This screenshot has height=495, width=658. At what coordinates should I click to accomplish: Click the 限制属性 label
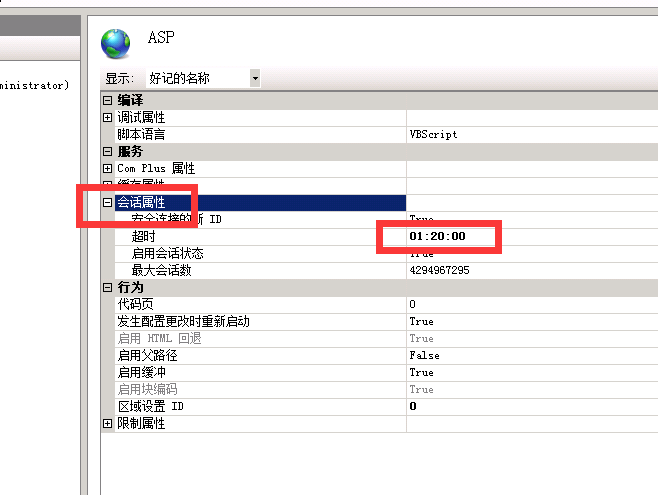[x=141, y=424]
